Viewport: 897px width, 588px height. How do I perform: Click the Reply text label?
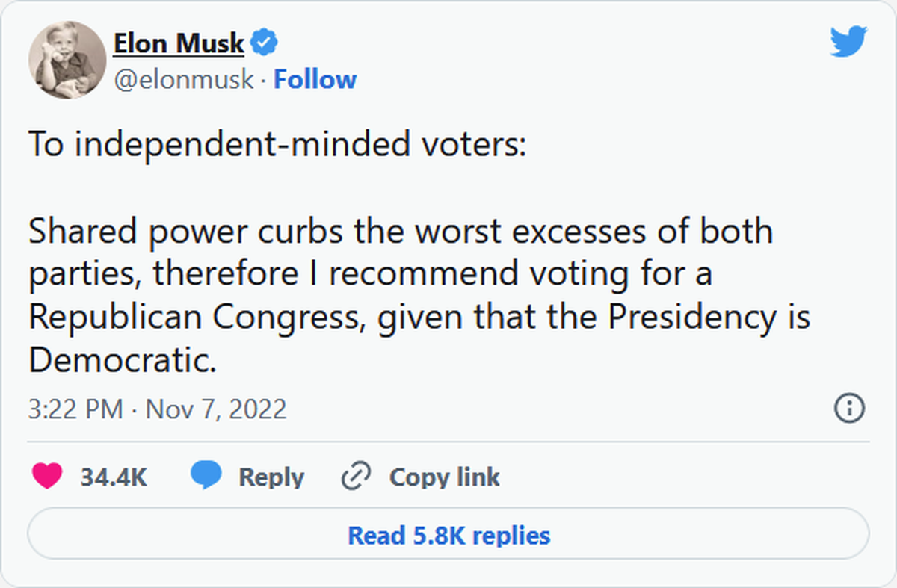(271, 477)
